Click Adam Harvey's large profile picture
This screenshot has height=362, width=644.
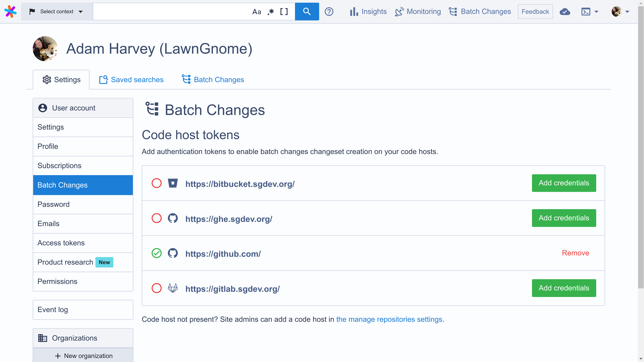click(x=45, y=49)
